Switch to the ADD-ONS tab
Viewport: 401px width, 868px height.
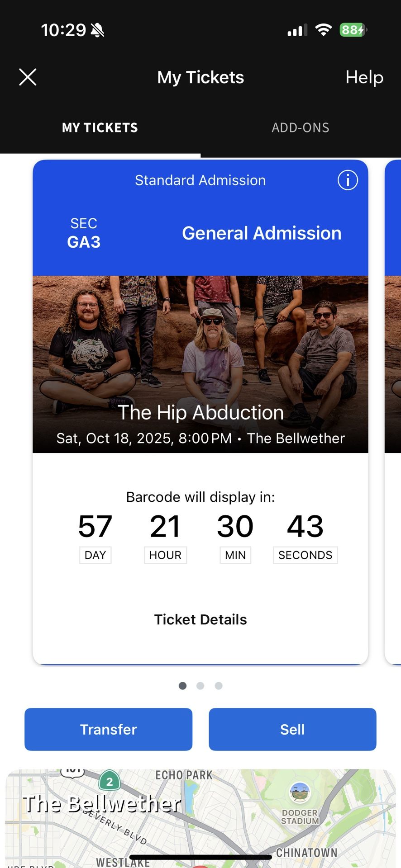[x=300, y=128]
